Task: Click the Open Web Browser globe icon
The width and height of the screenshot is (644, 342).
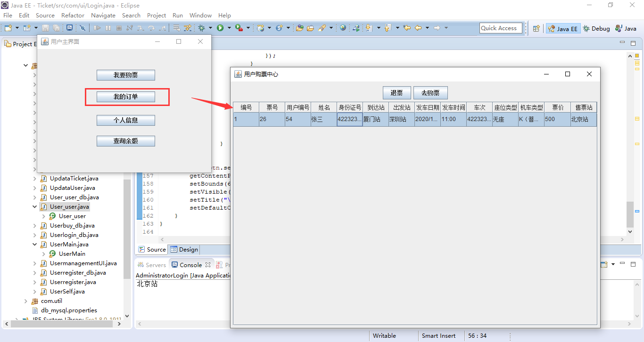Action: 343,28
